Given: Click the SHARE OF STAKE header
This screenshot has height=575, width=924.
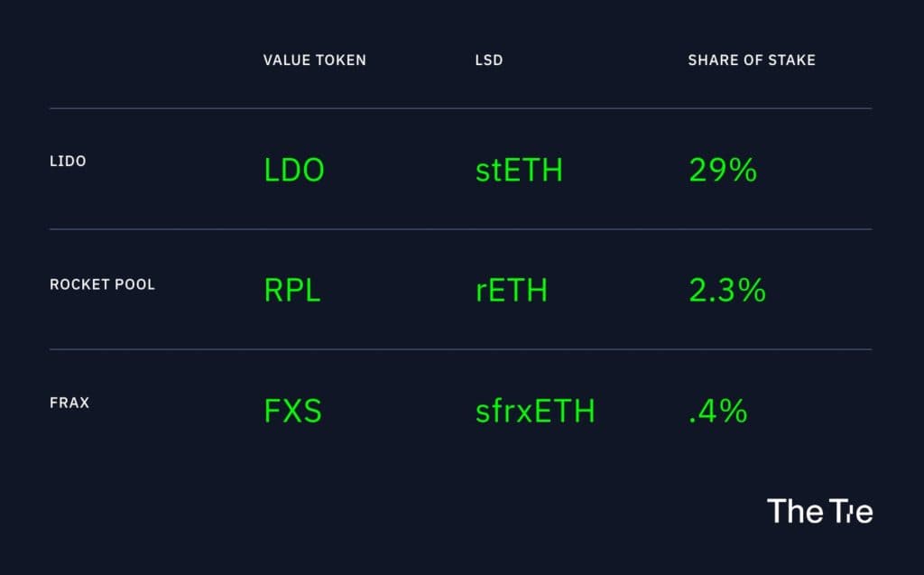Looking at the screenshot, I should click(x=752, y=60).
